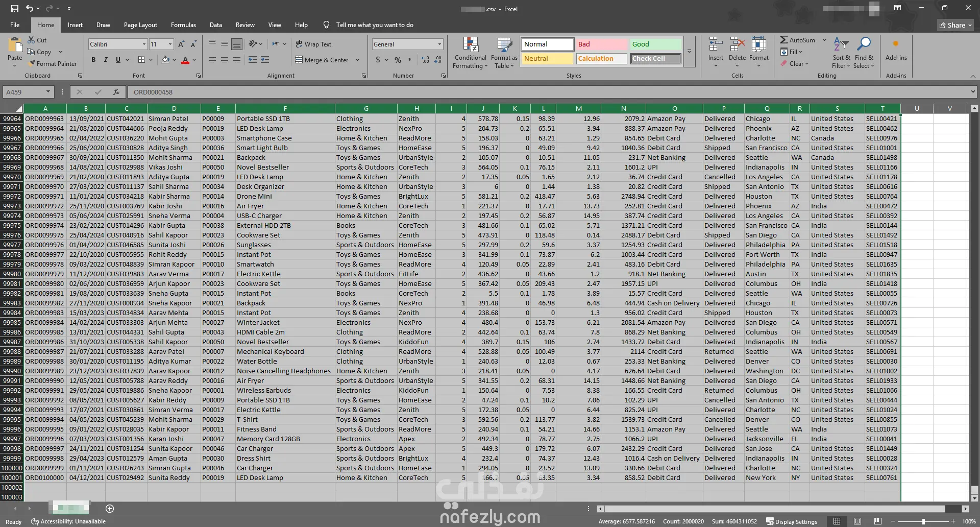980x527 pixels.
Task: Increase decimal places
Action: click(x=426, y=60)
